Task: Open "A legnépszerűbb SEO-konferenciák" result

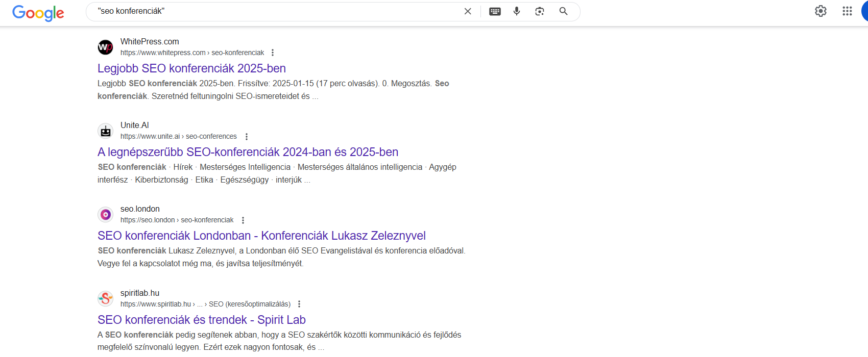Action: (248, 152)
